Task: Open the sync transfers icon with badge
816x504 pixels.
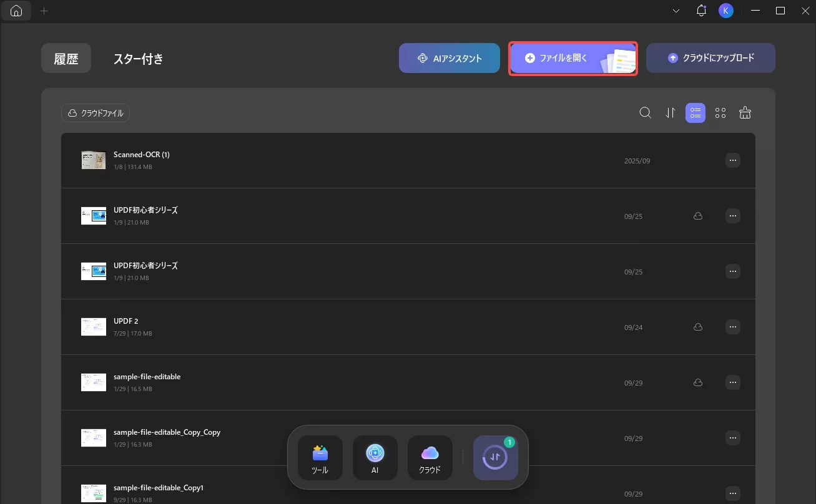Action: 496,458
